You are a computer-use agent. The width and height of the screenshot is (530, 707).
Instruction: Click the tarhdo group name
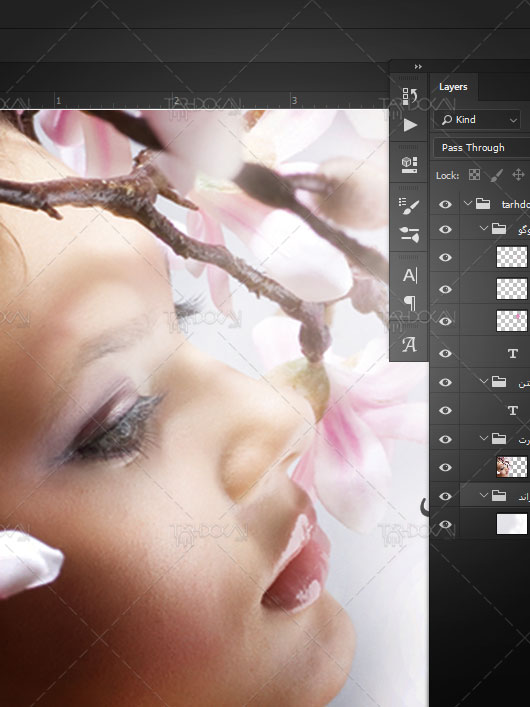516,205
